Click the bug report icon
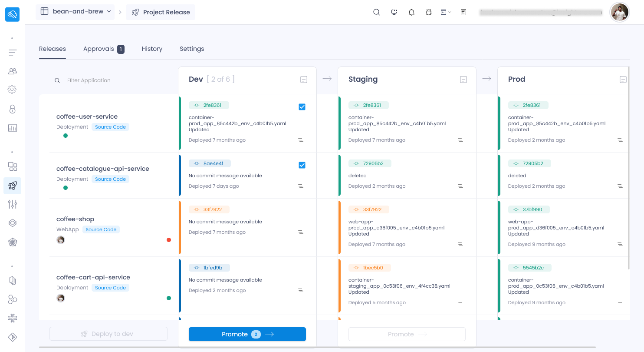Viewport: 644px width, 352px height. pyautogui.click(x=429, y=12)
